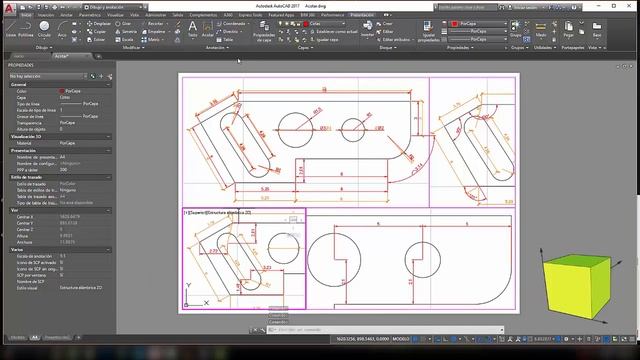Image resolution: width=640 pixels, height=360 pixels.
Task: Open the linetype PorCapa dropdown
Action: [x=478, y=39]
